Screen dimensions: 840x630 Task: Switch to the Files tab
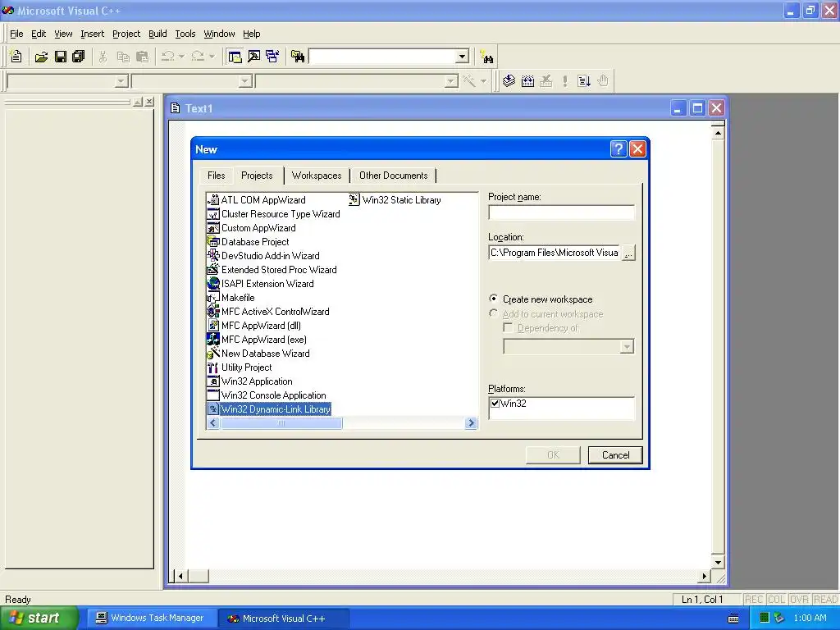[216, 176]
